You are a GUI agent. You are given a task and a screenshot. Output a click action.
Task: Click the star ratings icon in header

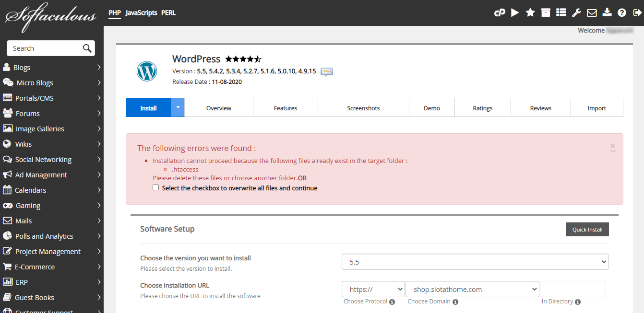[x=530, y=13]
